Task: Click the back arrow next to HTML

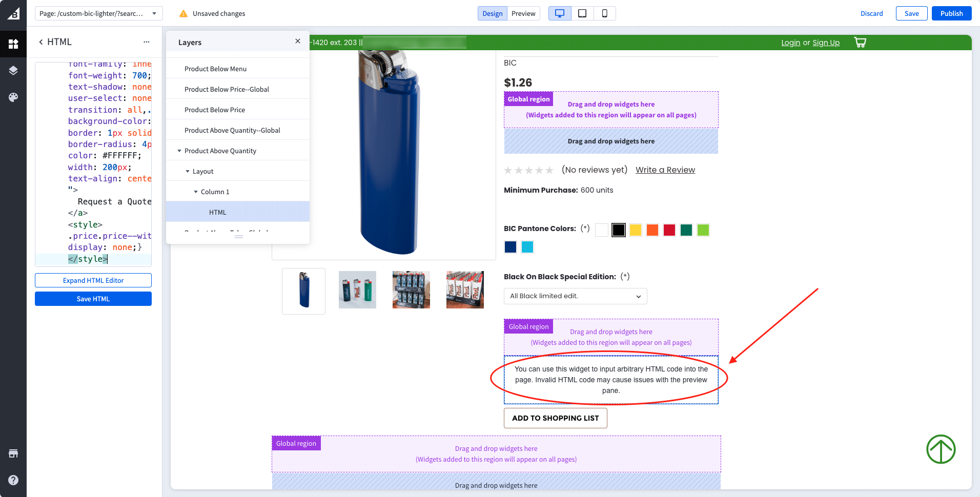Action: 41,42
